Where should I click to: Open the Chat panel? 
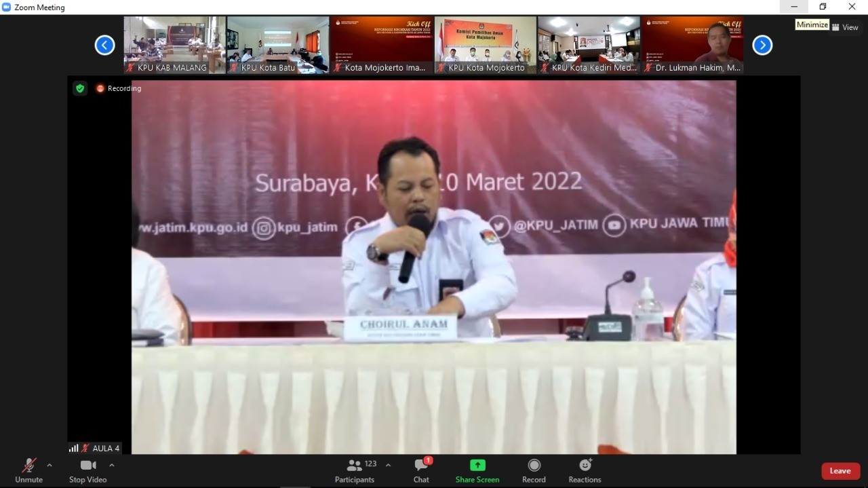tap(421, 470)
